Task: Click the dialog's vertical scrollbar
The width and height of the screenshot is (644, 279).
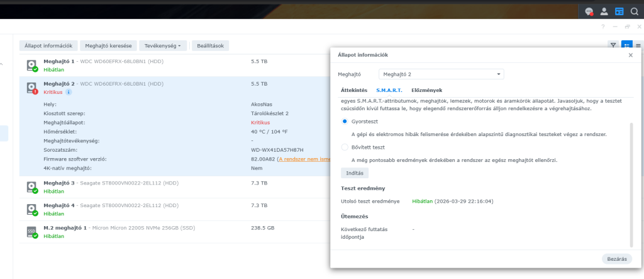Action: tap(632, 183)
